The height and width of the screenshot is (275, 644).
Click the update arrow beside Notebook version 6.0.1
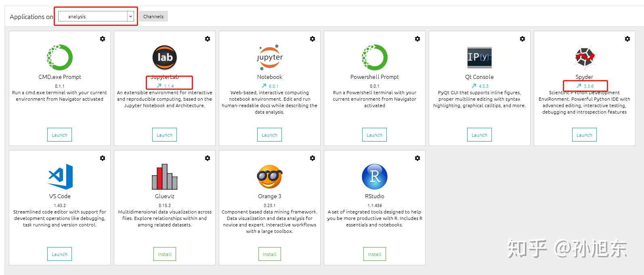click(264, 86)
